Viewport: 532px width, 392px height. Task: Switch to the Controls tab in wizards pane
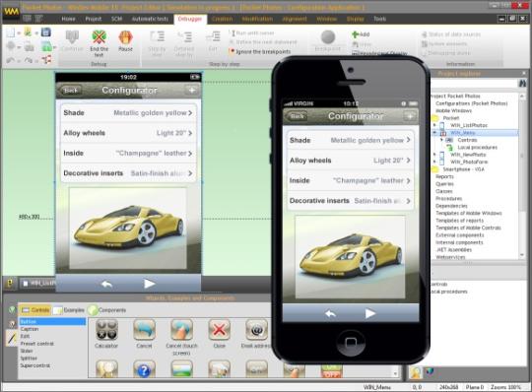35,310
